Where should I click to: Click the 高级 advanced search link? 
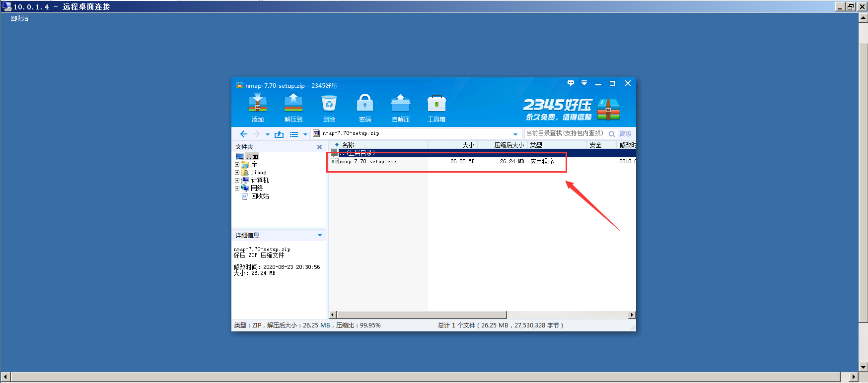point(626,134)
